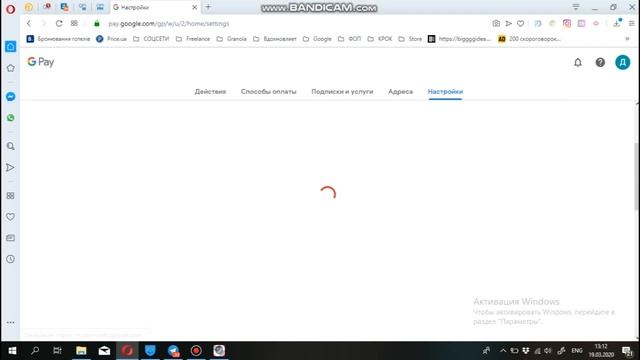This screenshot has width=640, height=360.
Task: Take a snapshot with the camera icon
Action: [x=496, y=24]
